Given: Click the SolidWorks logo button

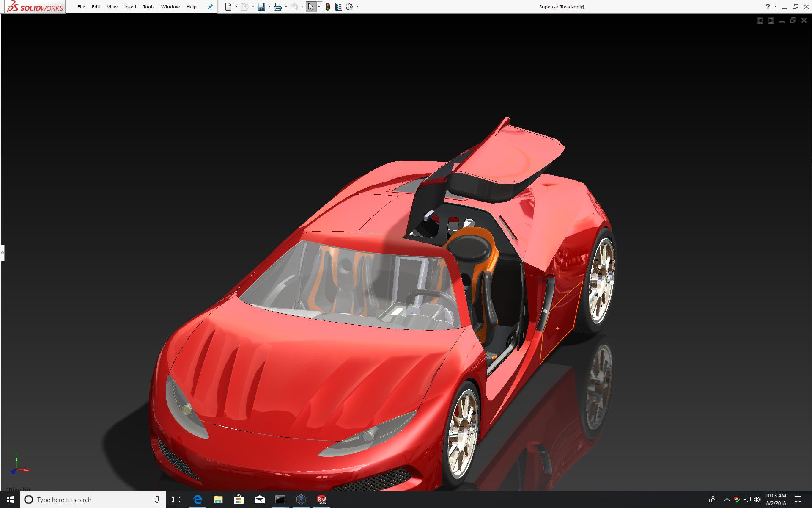Looking at the screenshot, I should [x=36, y=7].
